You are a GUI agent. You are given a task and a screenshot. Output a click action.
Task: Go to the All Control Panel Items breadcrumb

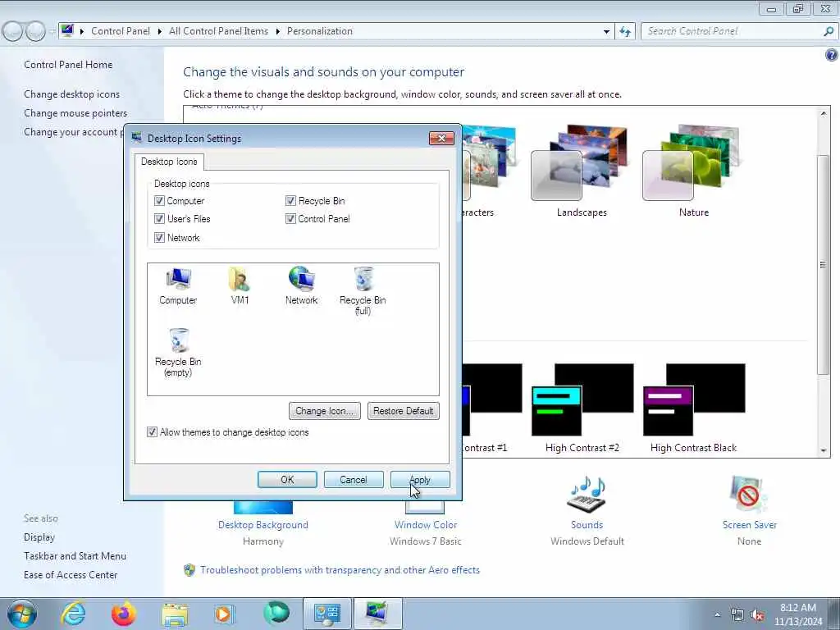click(x=218, y=31)
